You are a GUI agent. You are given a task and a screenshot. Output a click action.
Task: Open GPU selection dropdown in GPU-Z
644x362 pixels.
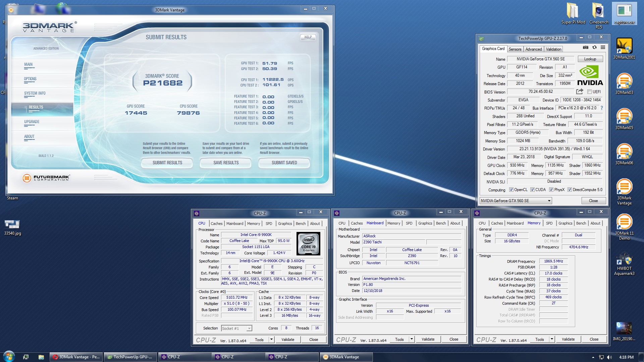tap(516, 201)
